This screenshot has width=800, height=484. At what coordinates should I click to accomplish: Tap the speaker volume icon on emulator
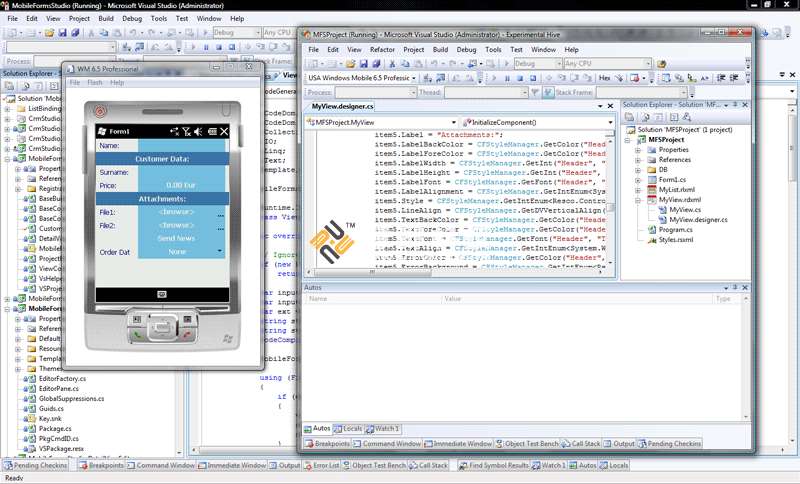click(198, 131)
